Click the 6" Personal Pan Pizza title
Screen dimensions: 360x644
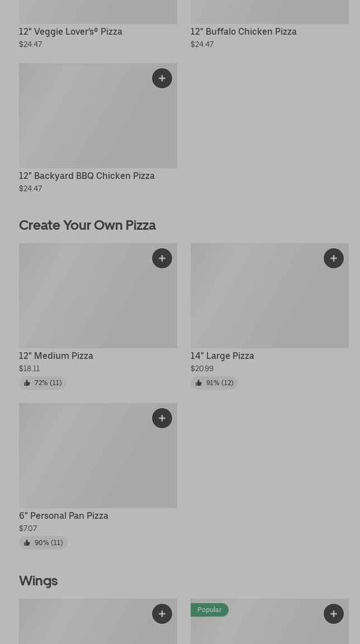(x=64, y=515)
